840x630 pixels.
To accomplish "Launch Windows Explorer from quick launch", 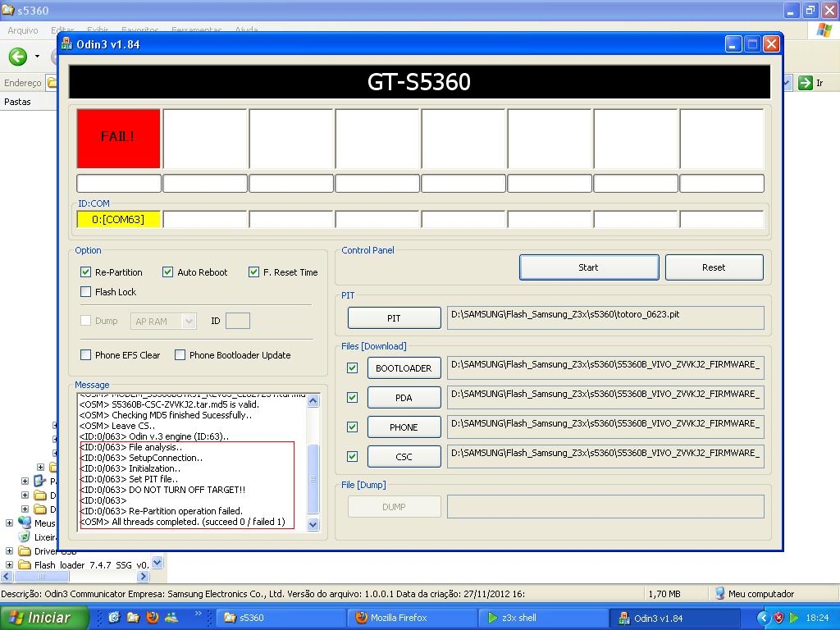I will pyautogui.click(x=133, y=617).
